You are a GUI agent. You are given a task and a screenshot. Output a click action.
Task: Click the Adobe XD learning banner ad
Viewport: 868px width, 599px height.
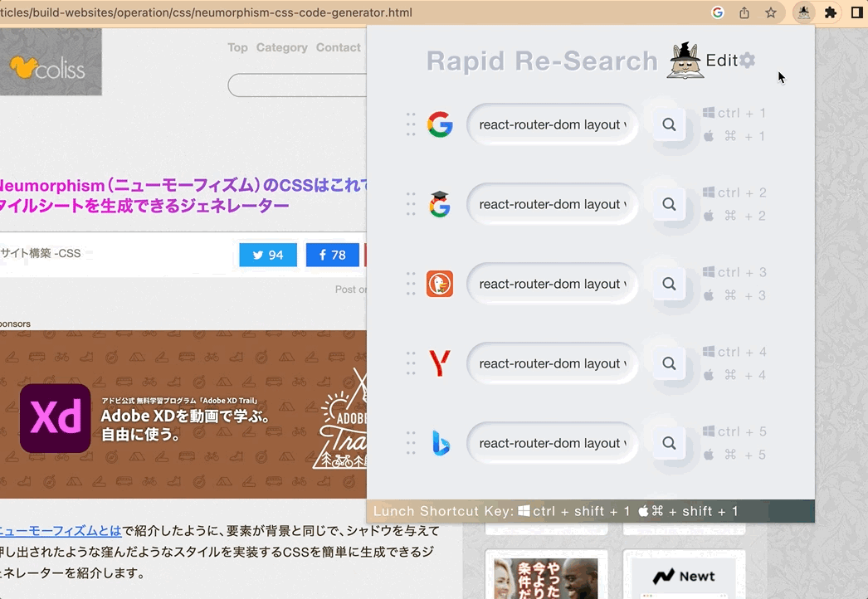(183, 419)
